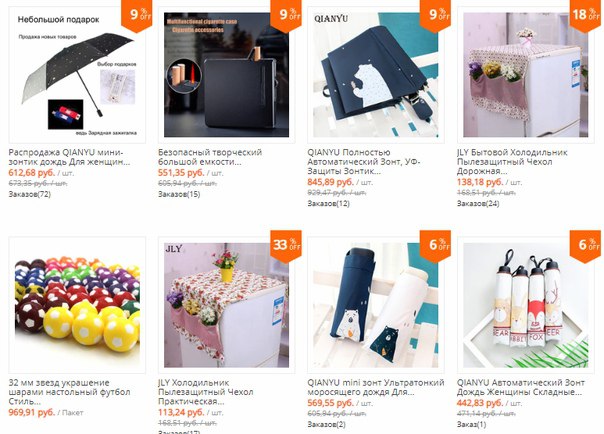Open 'Безопасный творческий большой емкости' product link

(210, 157)
